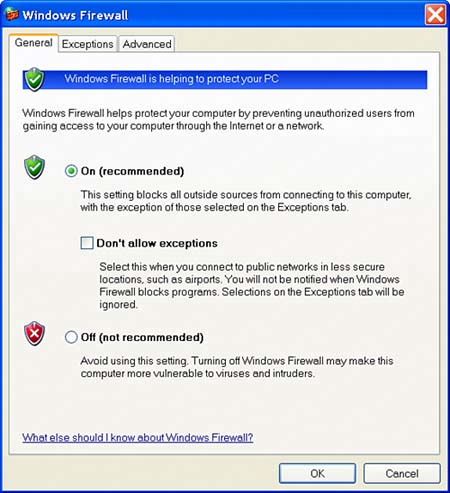Confirm settings with the OK button
This screenshot has width=450, height=493.
(317, 473)
